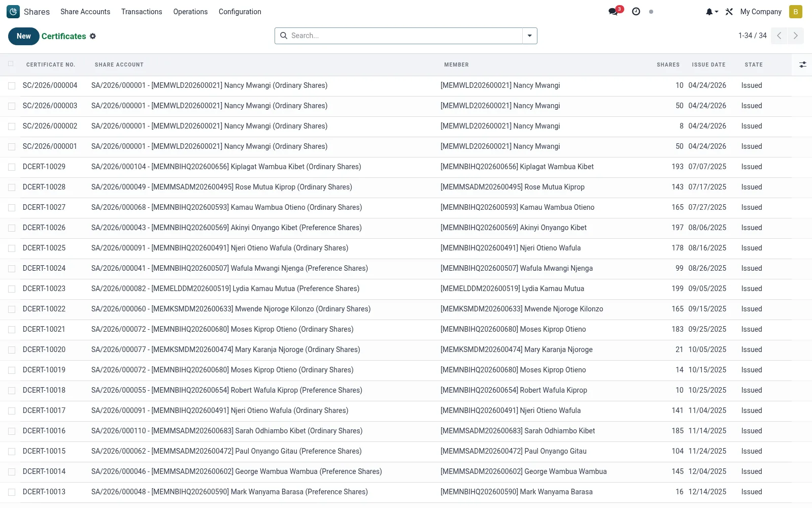Image resolution: width=812 pixels, height=508 pixels.
Task: Click the Certificates gear actions icon
Action: coord(93,36)
